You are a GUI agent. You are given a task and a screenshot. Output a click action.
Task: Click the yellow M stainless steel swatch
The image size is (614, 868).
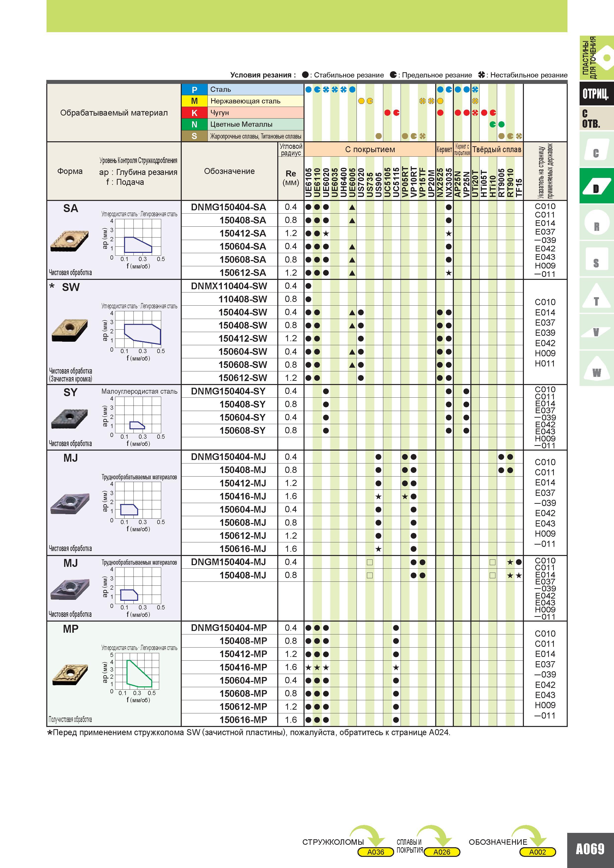click(x=194, y=101)
